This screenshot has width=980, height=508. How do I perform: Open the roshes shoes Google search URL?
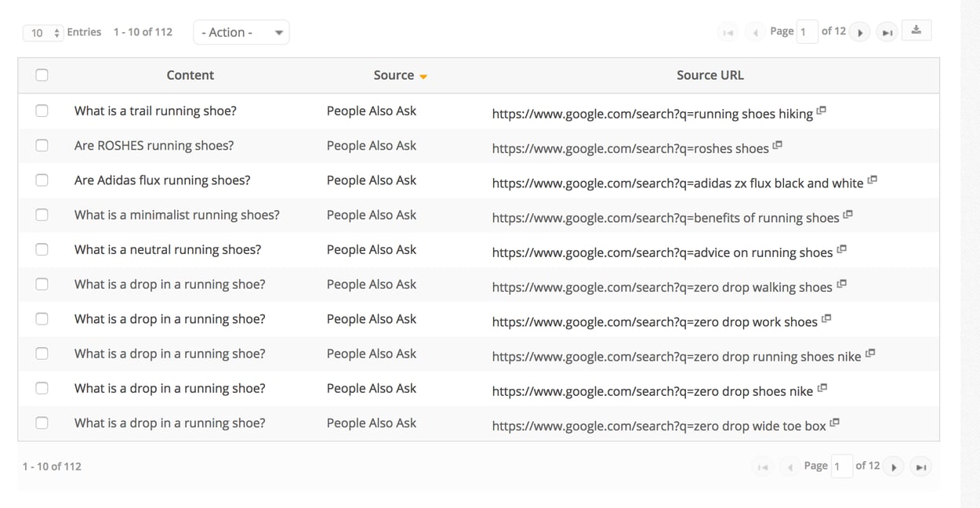point(630,148)
